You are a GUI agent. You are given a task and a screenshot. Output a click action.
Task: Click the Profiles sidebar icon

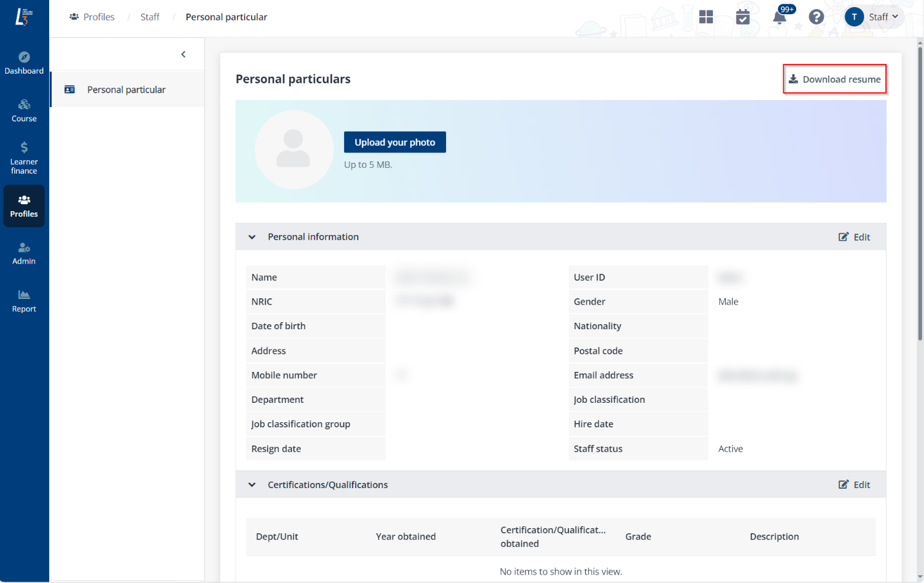pos(24,205)
